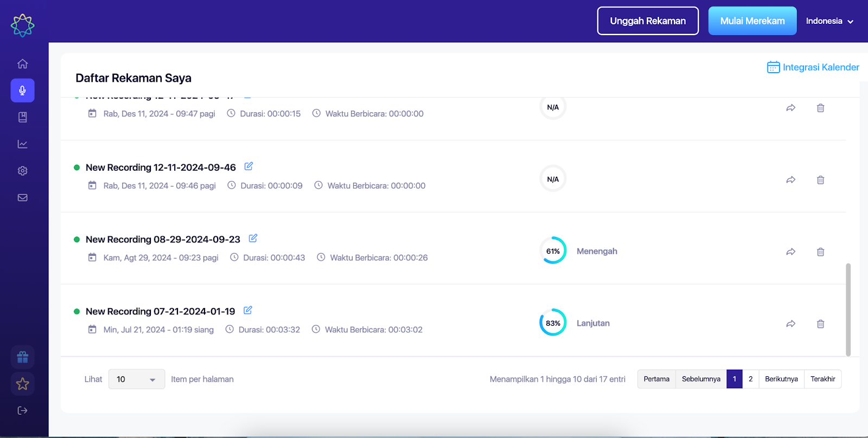Select the microphone recordings sidebar icon
This screenshot has width=868, height=438.
(22, 91)
